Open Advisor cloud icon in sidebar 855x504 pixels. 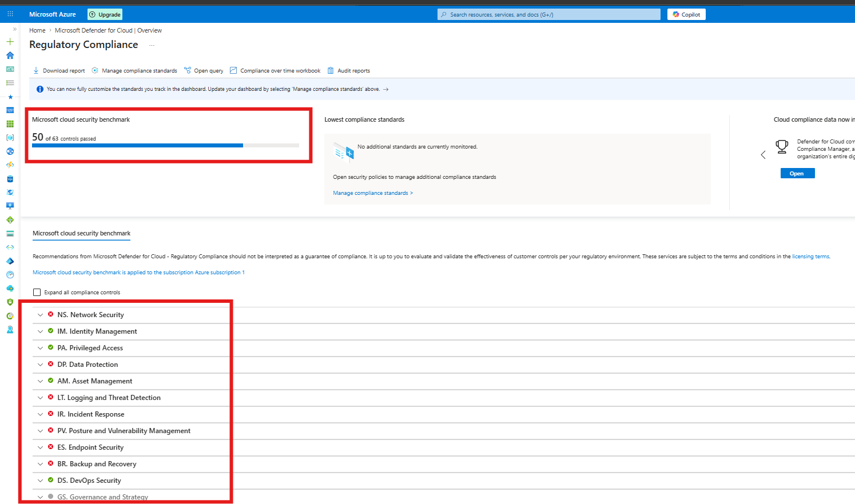tap(10, 288)
